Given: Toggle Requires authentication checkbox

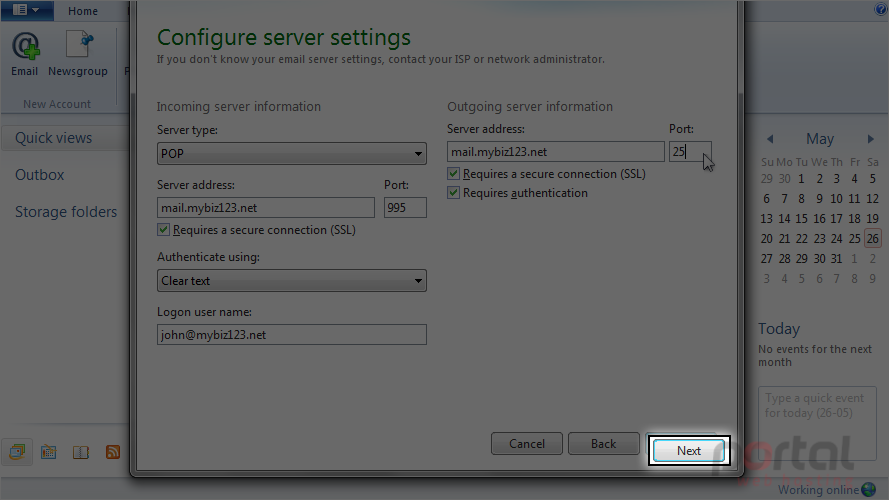Looking at the screenshot, I should point(453,193).
